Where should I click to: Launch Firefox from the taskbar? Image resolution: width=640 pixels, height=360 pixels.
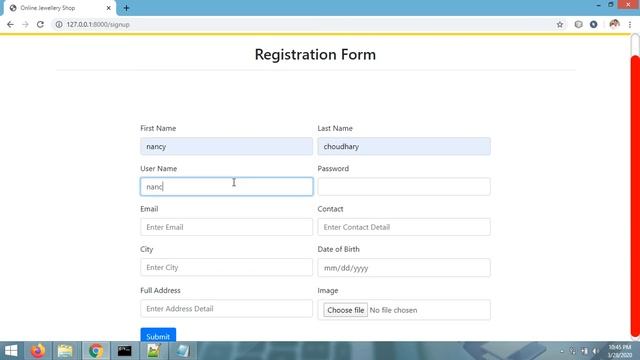(38, 351)
